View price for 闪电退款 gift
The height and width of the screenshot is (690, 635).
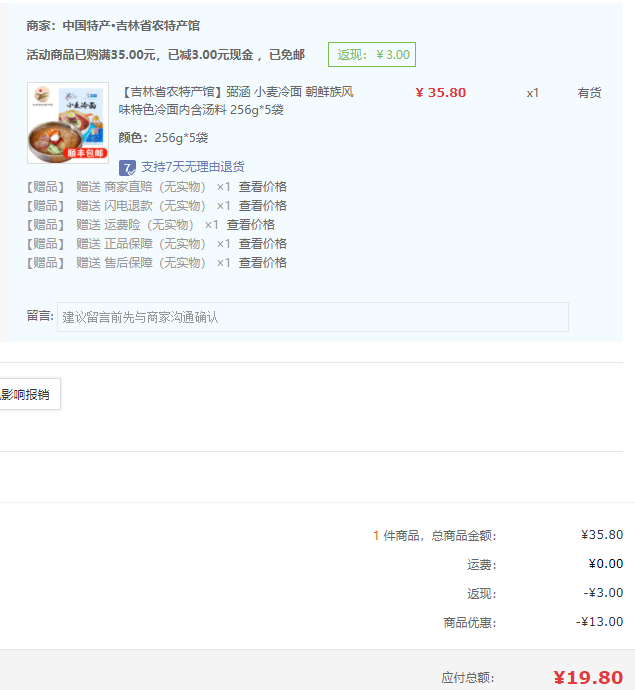coord(263,206)
